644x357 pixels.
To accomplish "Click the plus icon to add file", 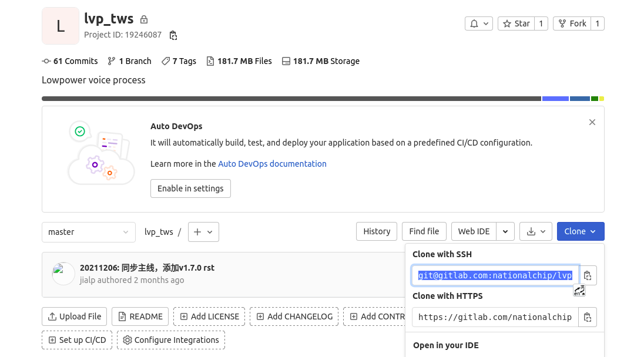I will [x=203, y=232].
